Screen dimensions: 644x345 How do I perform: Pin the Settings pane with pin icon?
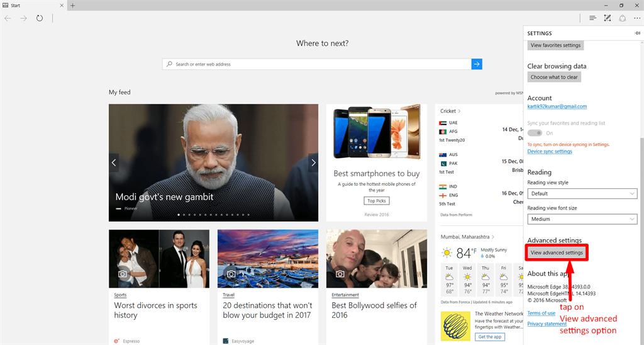point(638,33)
